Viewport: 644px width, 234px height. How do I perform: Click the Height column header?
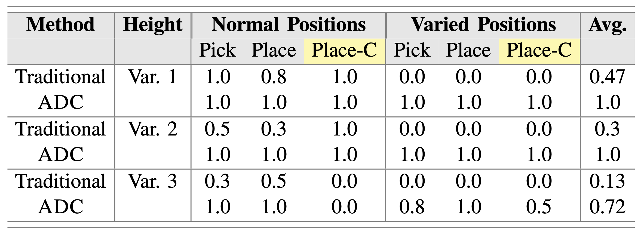[x=153, y=25]
